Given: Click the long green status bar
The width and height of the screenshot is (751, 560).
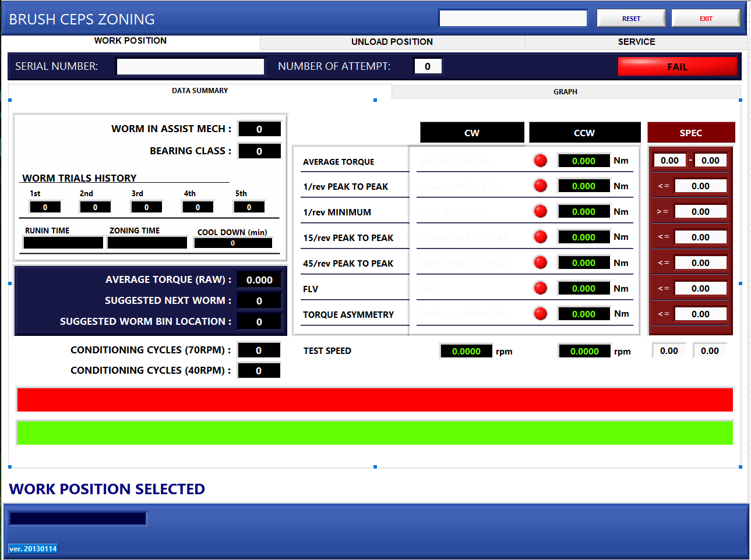Looking at the screenshot, I should (375, 433).
